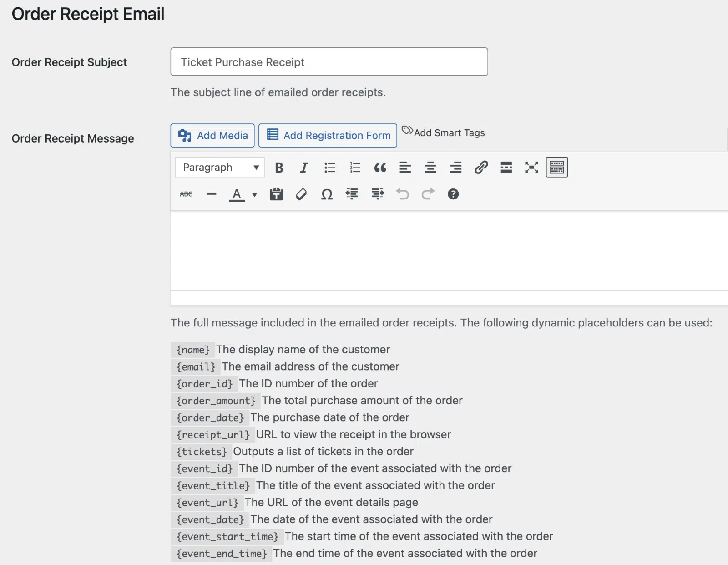Screen dimensions: 728x565
Task: Select the {event_date} placeholder text
Action: (x=210, y=519)
